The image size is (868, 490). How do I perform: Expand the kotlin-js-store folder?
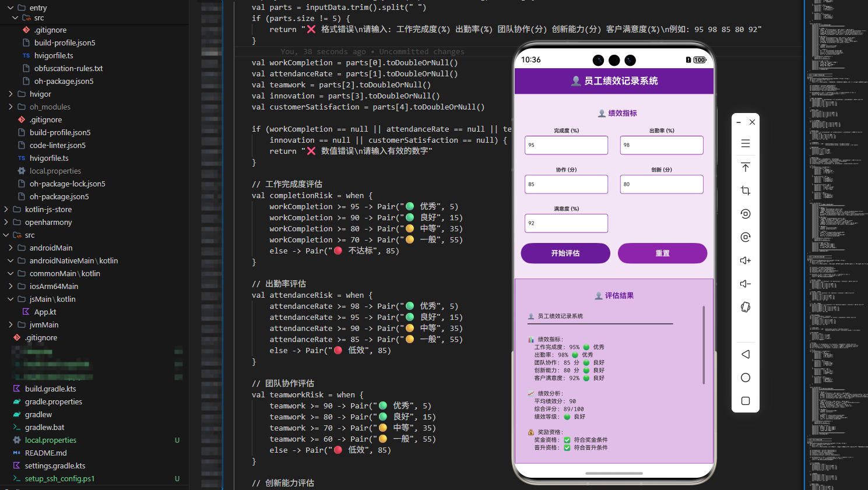click(x=6, y=209)
